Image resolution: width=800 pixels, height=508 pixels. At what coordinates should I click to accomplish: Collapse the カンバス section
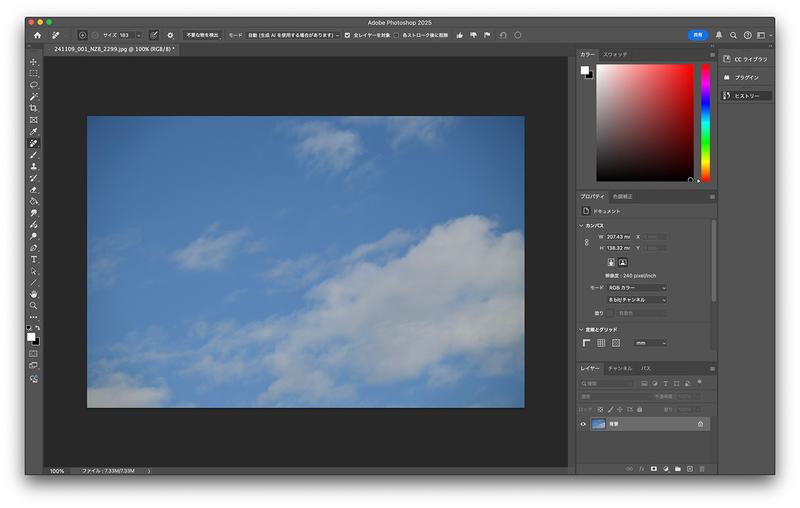(581, 226)
